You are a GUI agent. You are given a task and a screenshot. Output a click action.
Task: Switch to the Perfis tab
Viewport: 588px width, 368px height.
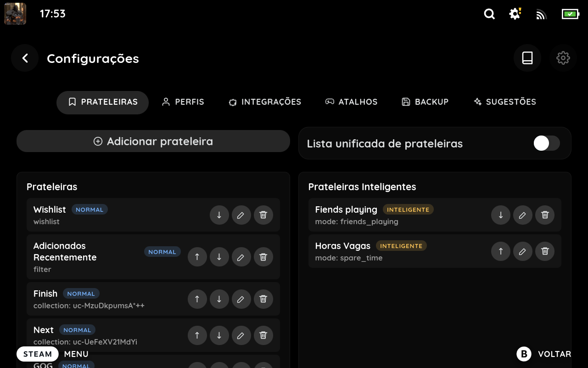point(183,102)
